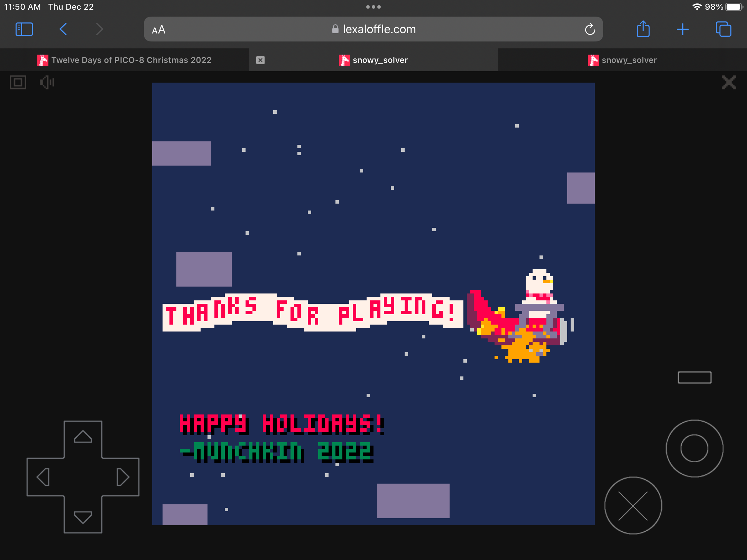Tap the d-pad left arrow

(43, 477)
